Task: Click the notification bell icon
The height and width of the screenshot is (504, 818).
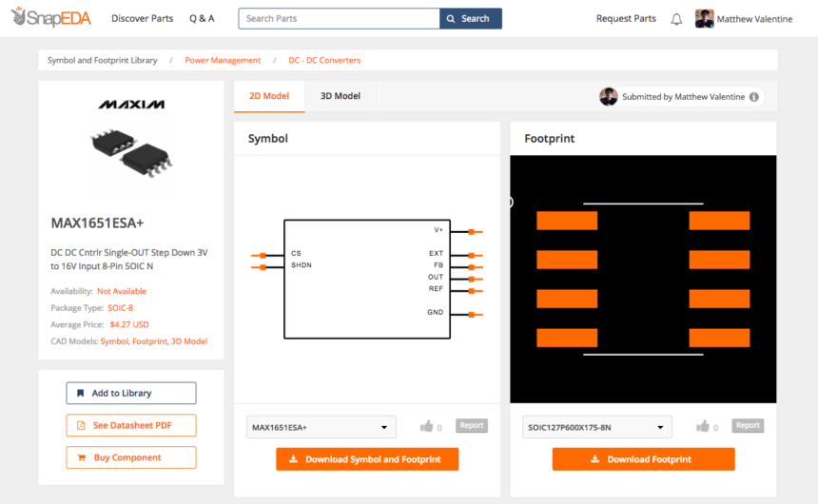Action: pyautogui.click(x=676, y=19)
